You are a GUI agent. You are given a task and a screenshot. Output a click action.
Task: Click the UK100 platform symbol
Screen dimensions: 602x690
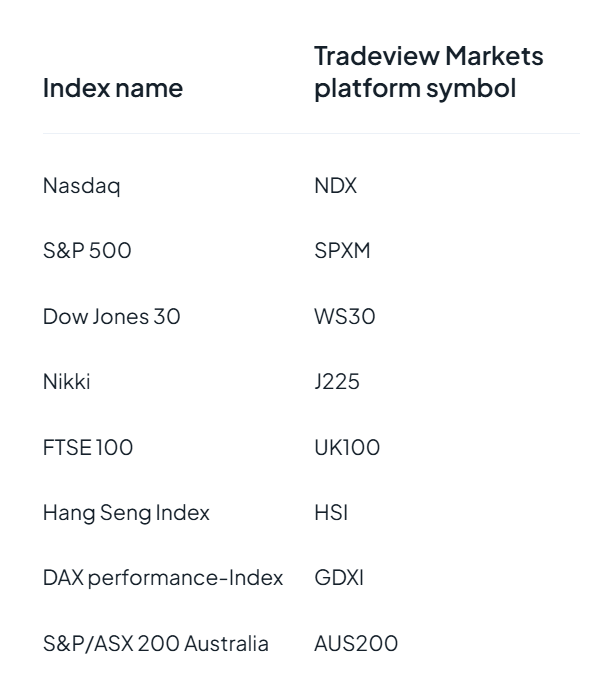point(347,447)
